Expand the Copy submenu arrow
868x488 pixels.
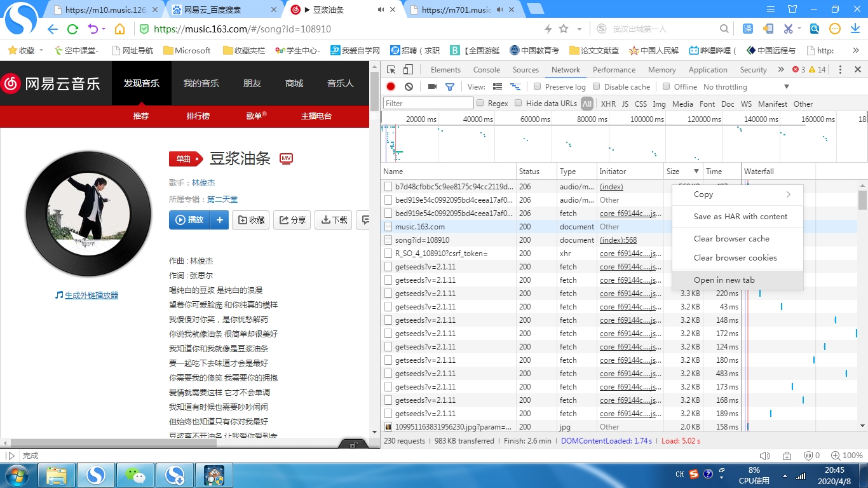pos(789,194)
